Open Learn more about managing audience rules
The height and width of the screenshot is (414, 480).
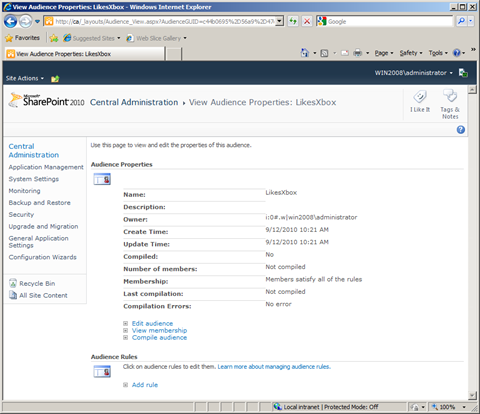click(274, 367)
